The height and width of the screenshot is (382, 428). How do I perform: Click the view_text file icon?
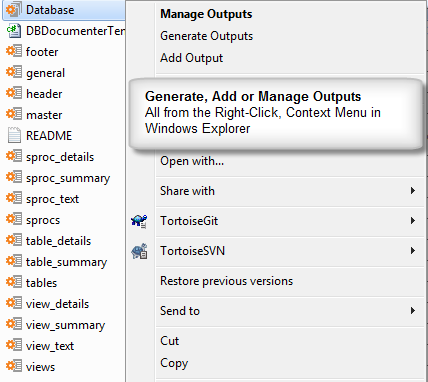pos(14,346)
